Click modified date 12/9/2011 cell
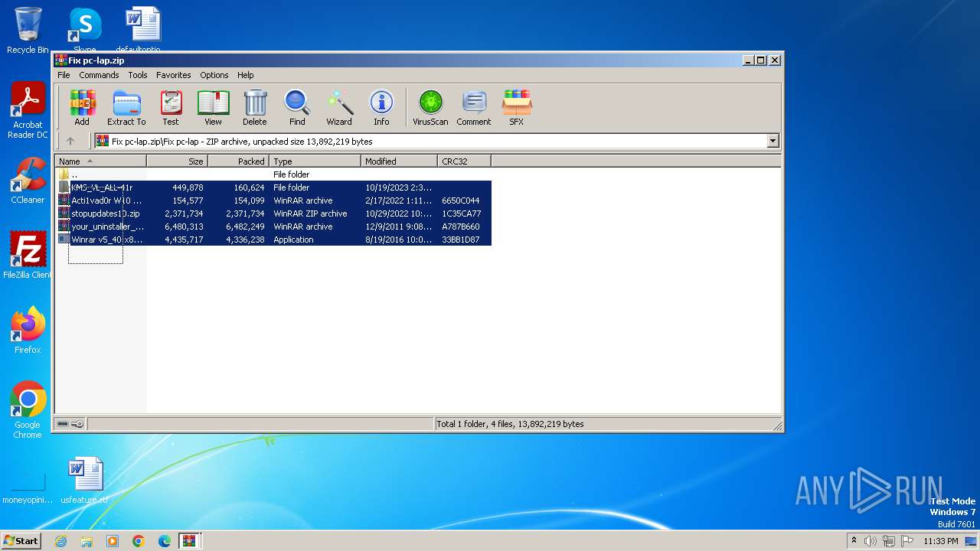The height and width of the screenshot is (551, 980). [398, 227]
